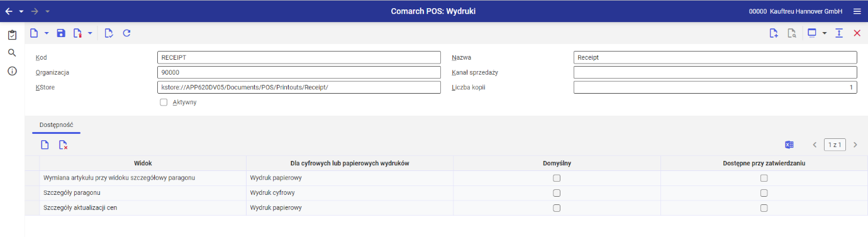Check Dostępne przy zatwierdzaniu for Wymiana artykułu
This screenshot has height=237, width=868.
pos(764,178)
